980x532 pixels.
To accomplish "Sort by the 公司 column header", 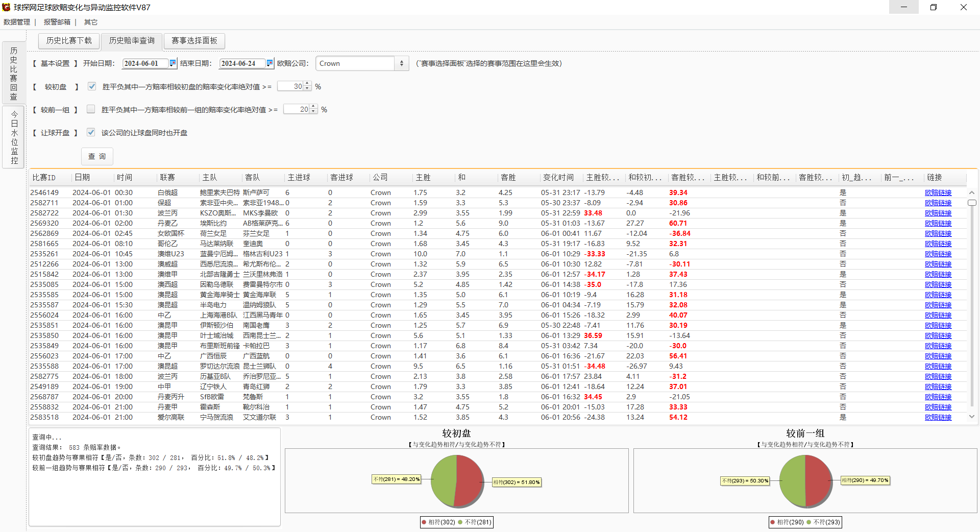I will coord(391,177).
